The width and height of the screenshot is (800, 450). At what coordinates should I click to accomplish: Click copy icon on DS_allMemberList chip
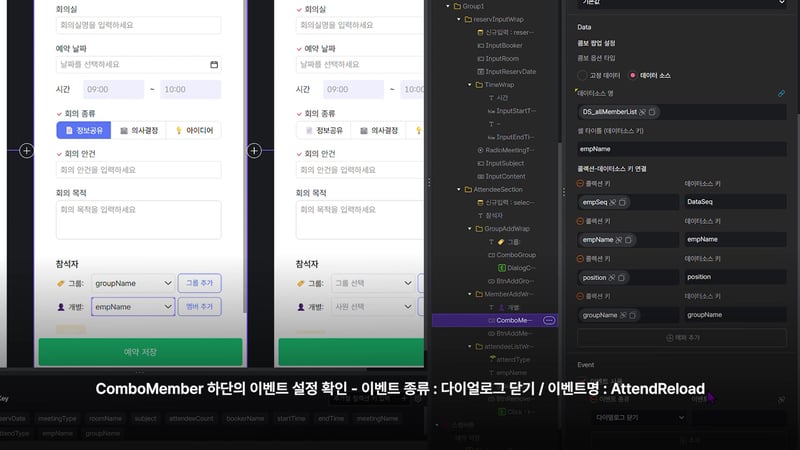point(652,112)
